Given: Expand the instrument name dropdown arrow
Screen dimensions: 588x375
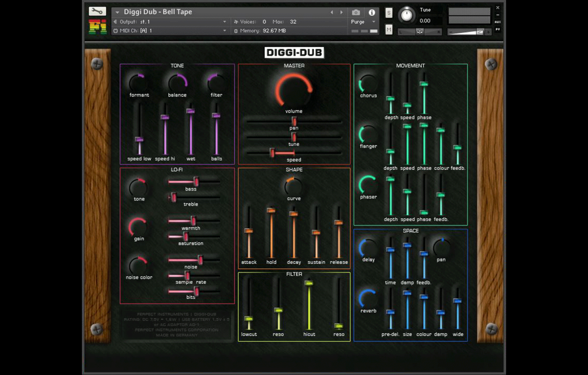Looking at the screenshot, I should click(118, 12).
